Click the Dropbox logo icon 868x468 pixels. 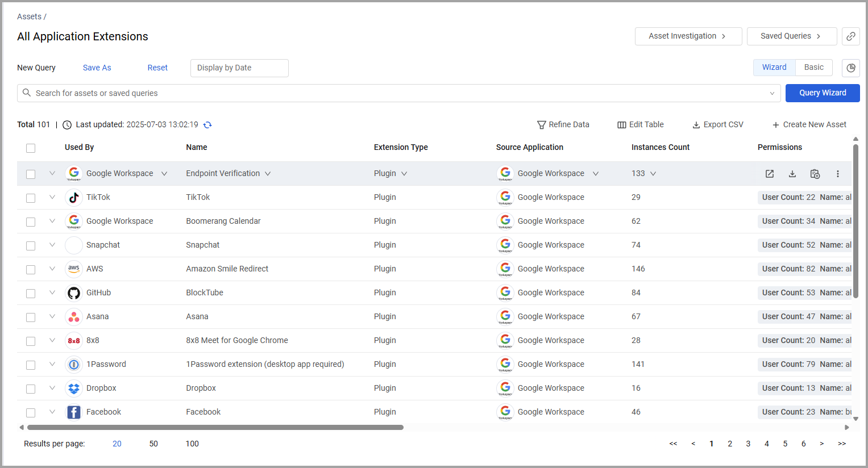pos(74,388)
